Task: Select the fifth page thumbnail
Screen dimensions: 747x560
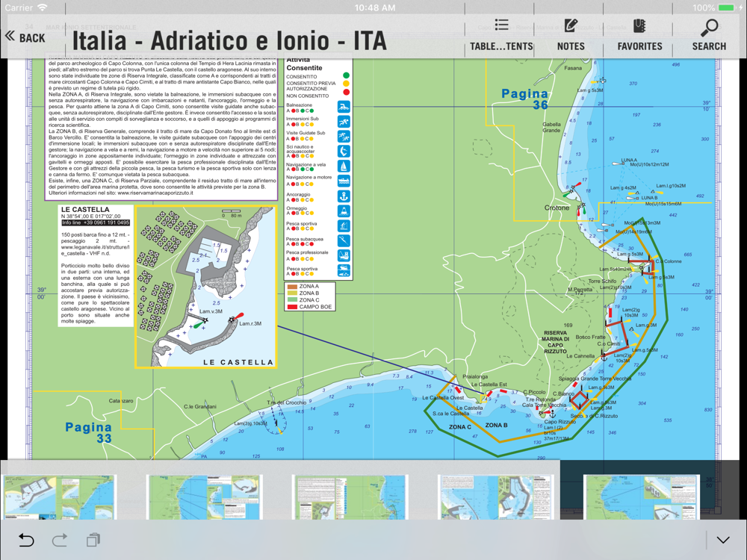Action: [642, 497]
